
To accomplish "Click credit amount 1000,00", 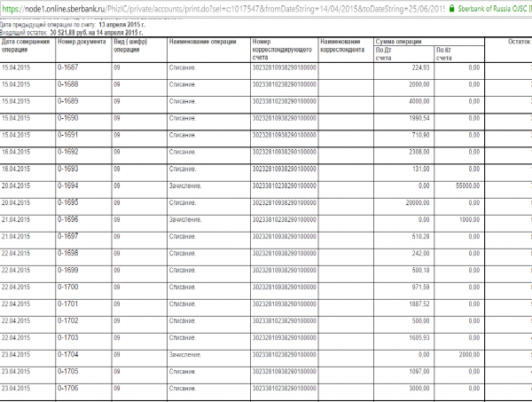I will pyautogui.click(x=470, y=220).
